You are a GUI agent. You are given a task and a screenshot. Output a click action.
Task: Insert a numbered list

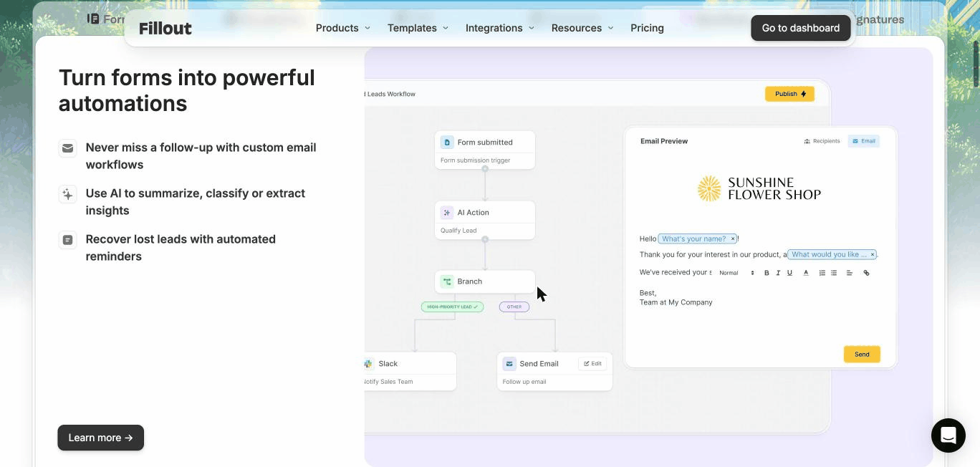822,273
